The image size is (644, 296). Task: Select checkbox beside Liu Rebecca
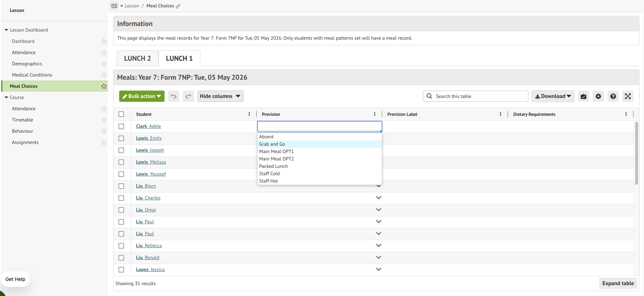(x=121, y=246)
